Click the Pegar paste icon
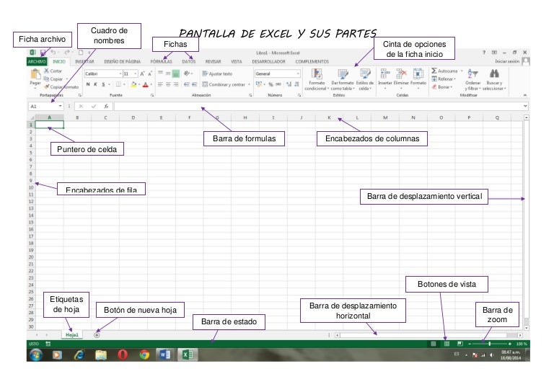This screenshot has width=554, height=392. click(x=35, y=76)
